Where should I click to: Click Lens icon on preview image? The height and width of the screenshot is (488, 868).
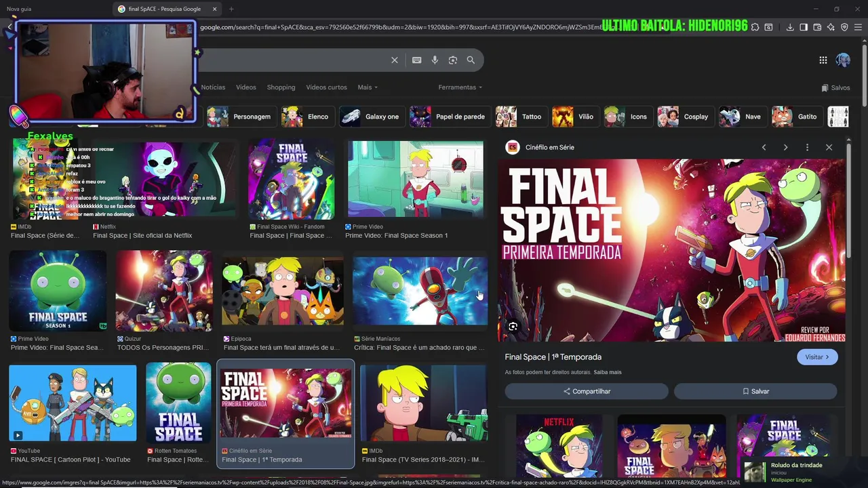click(x=513, y=327)
